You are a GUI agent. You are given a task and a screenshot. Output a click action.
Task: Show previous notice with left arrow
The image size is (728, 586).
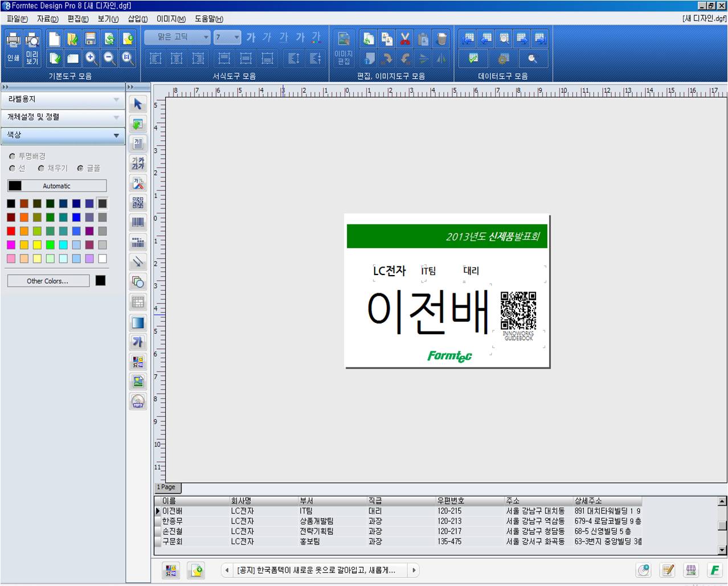227,570
